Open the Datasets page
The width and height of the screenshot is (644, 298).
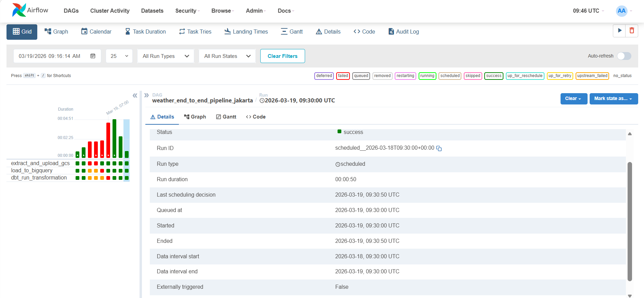click(x=152, y=11)
